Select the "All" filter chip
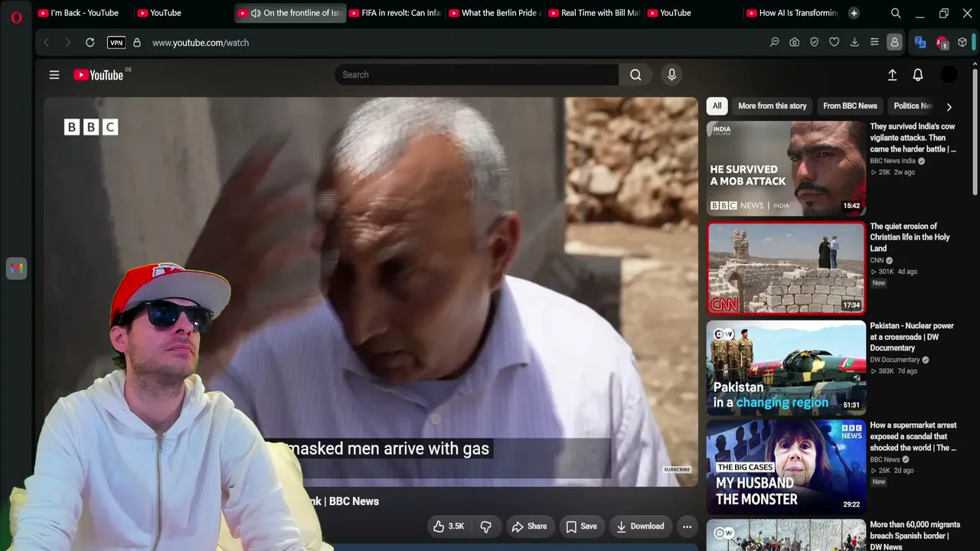980x551 pixels. point(717,106)
